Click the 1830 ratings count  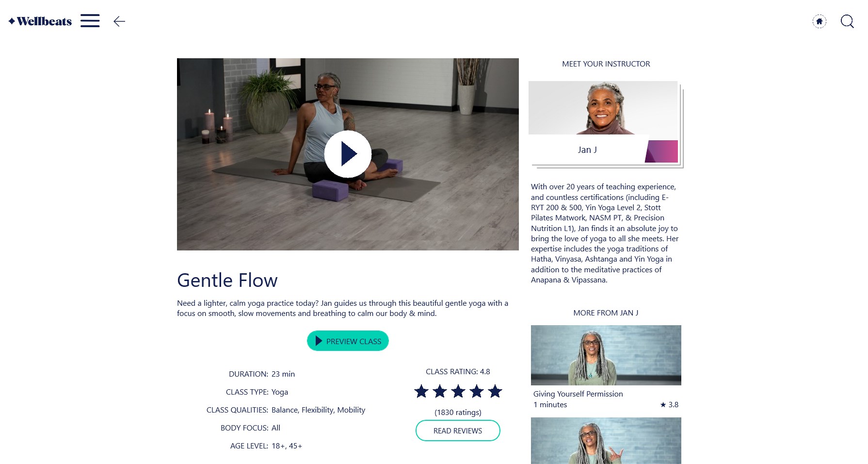pos(458,413)
